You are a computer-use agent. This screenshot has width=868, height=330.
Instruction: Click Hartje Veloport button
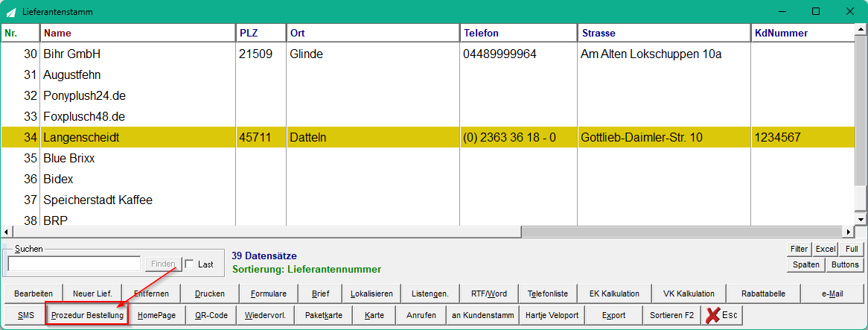(x=552, y=315)
